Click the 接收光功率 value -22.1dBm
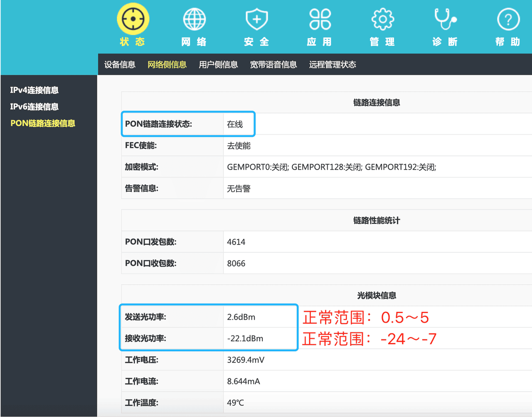 pyautogui.click(x=245, y=339)
